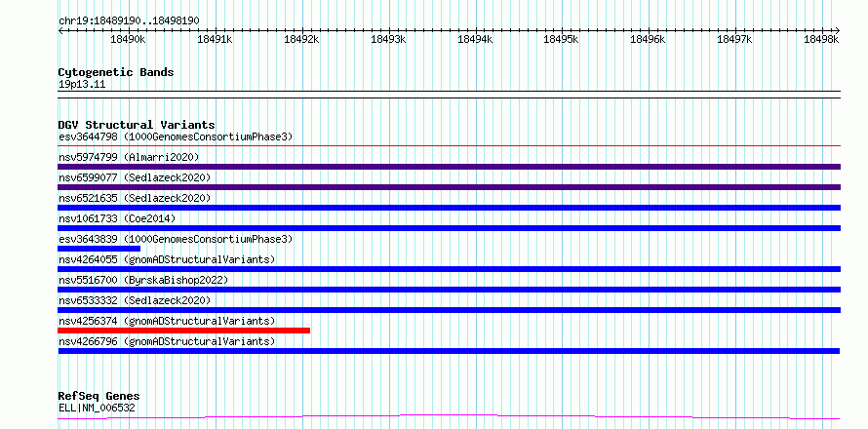Click the 18495k ruler tick label

562,39
